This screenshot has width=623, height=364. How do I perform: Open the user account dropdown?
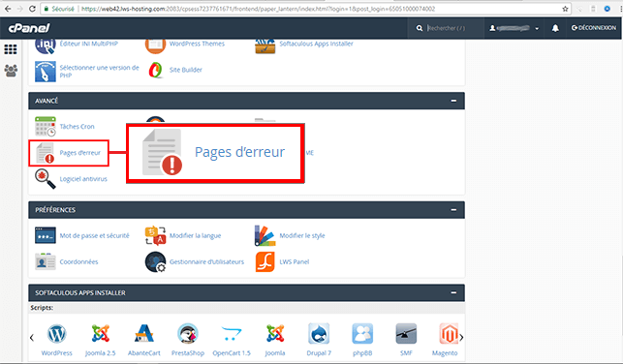pyautogui.click(x=514, y=28)
